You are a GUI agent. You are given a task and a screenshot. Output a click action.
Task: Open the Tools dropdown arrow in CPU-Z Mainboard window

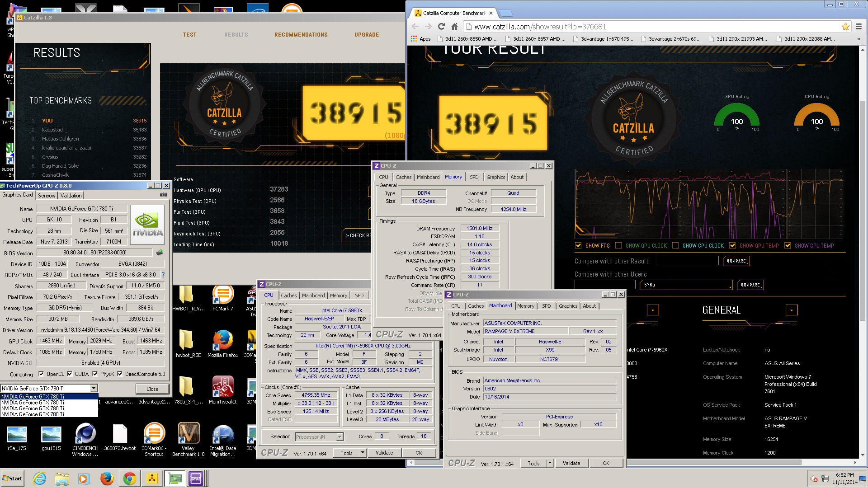550,463
